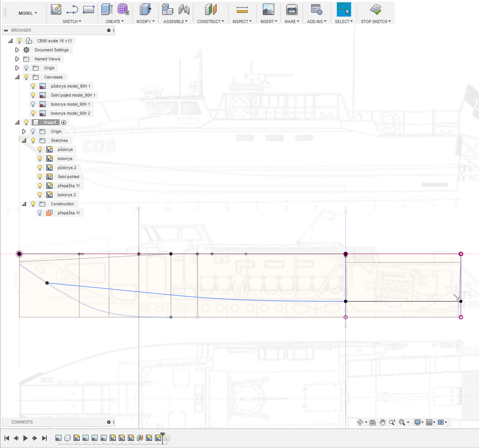Open the MODEL workspace dropdown
479x448 pixels.
tap(28, 13)
